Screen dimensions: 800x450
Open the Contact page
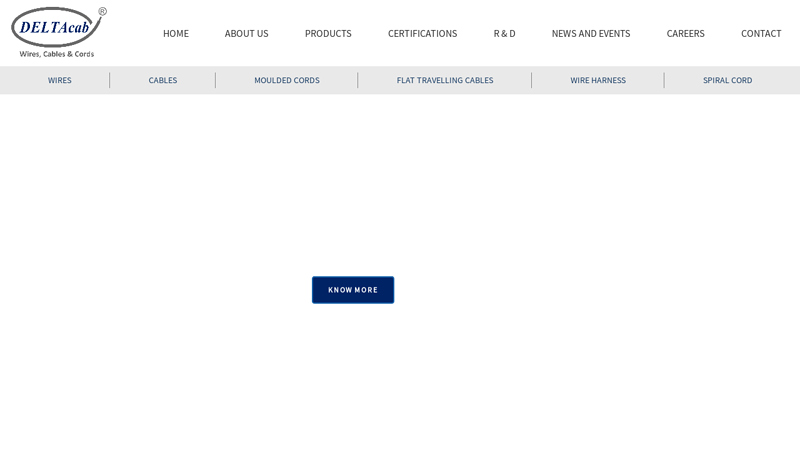pyautogui.click(x=761, y=34)
